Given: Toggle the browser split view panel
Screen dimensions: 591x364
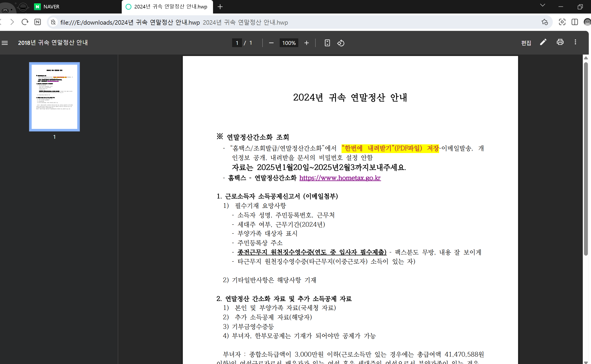Looking at the screenshot, I should click(575, 22).
